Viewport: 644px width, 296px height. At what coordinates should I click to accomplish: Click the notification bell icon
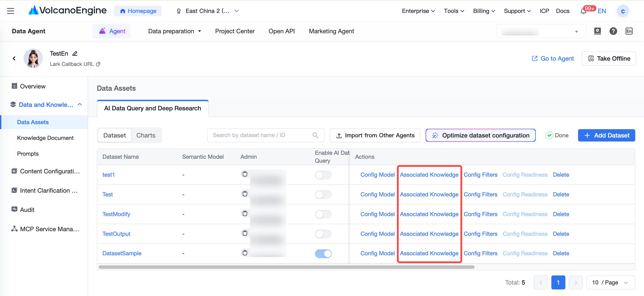click(x=584, y=11)
